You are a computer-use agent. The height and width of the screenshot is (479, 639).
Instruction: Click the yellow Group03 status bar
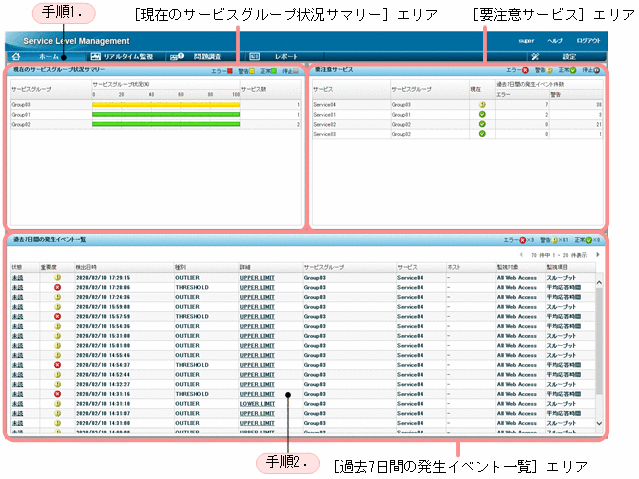pos(166,105)
